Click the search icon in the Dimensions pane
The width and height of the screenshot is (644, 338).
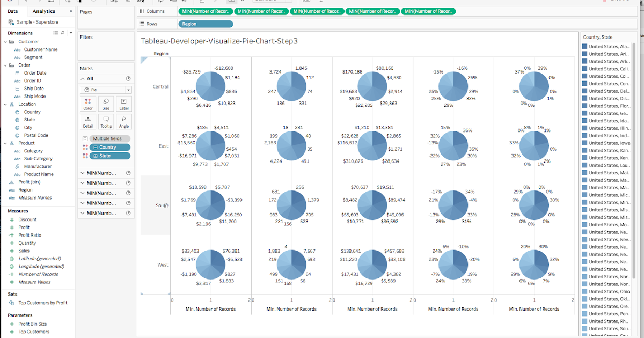tap(62, 33)
